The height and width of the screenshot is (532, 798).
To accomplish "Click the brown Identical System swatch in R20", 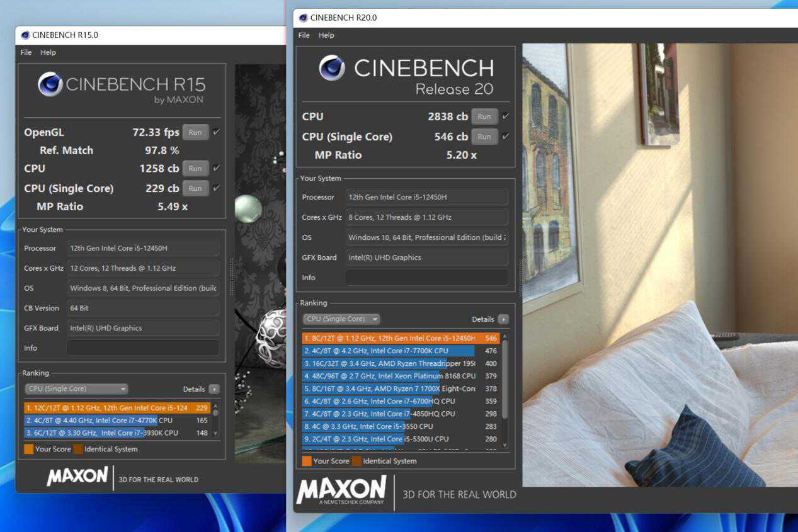I will pyautogui.click(x=356, y=461).
